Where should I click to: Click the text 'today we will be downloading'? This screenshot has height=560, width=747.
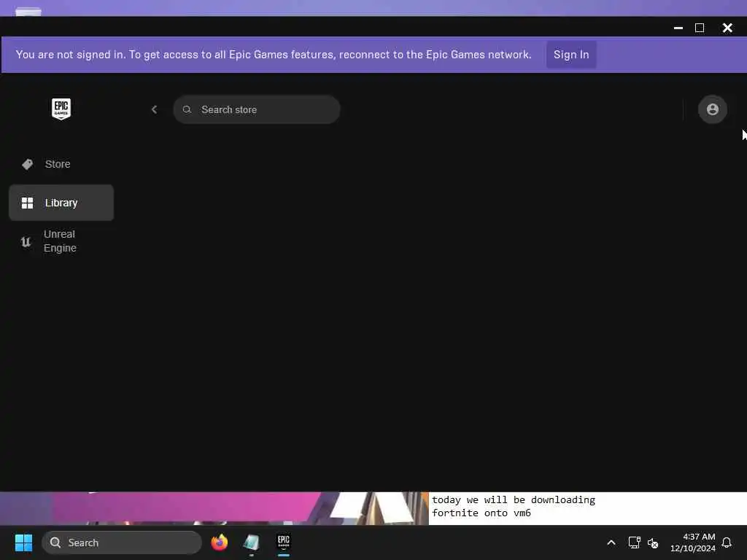[x=514, y=500]
